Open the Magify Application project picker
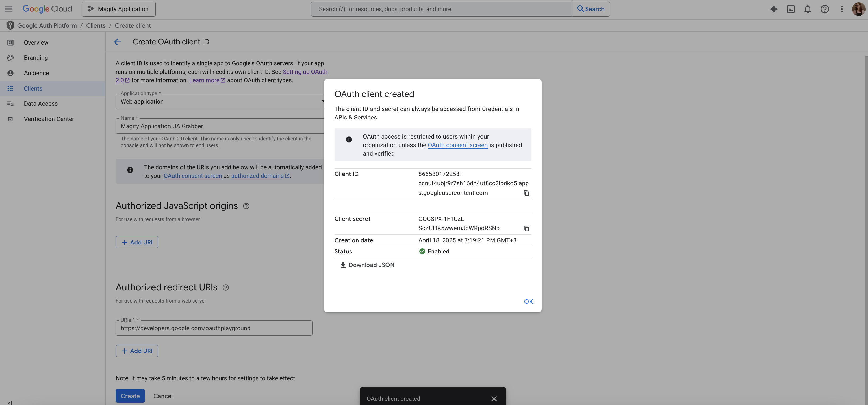Screen dimensions: 868x405 [118, 9]
